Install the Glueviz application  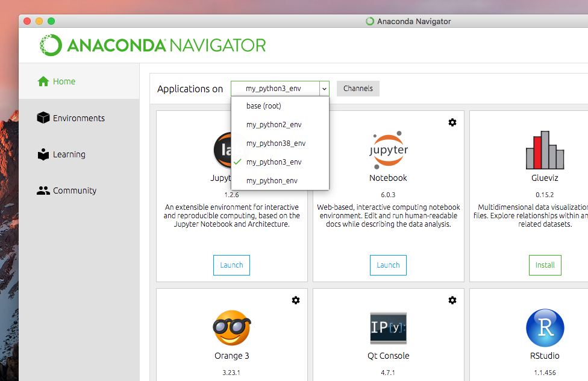pyautogui.click(x=545, y=265)
